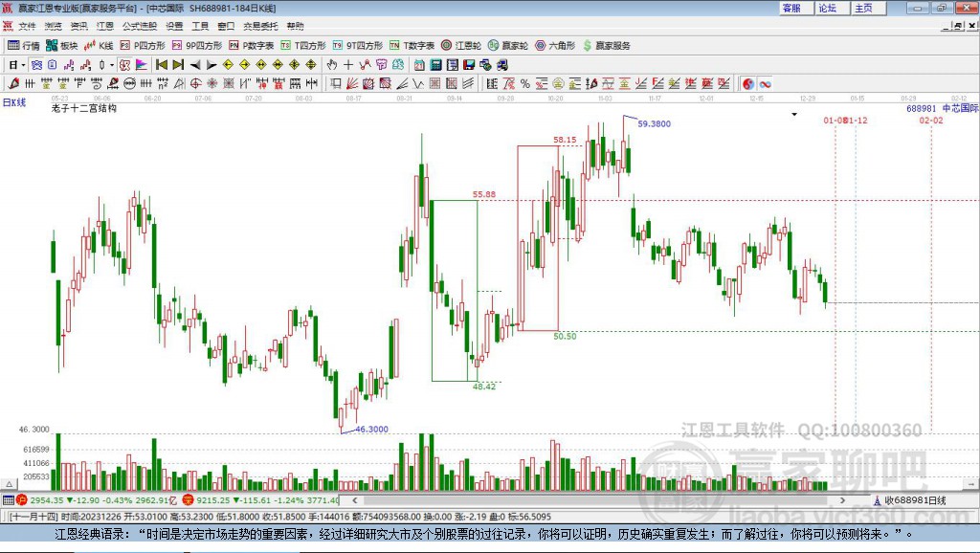Open the 文件 menu
This screenshot has height=553, width=980.
click(27, 26)
